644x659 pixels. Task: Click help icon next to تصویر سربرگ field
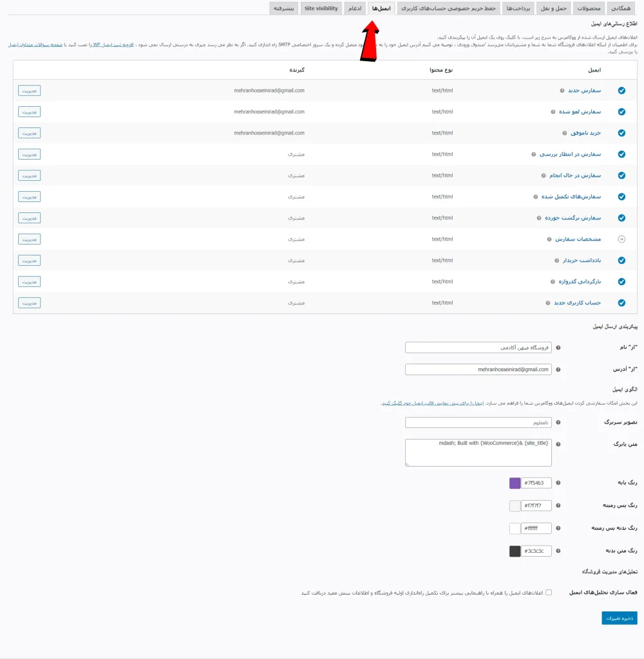click(558, 422)
